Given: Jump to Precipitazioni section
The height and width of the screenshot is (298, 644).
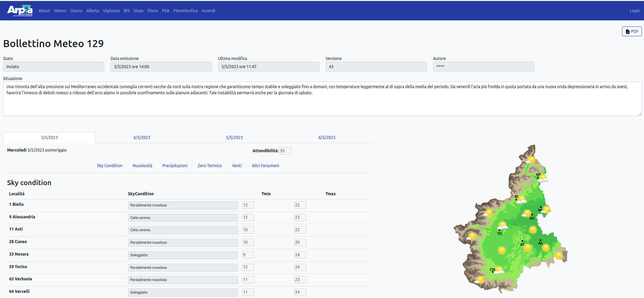Looking at the screenshot, I should click(x=175, y=166).
